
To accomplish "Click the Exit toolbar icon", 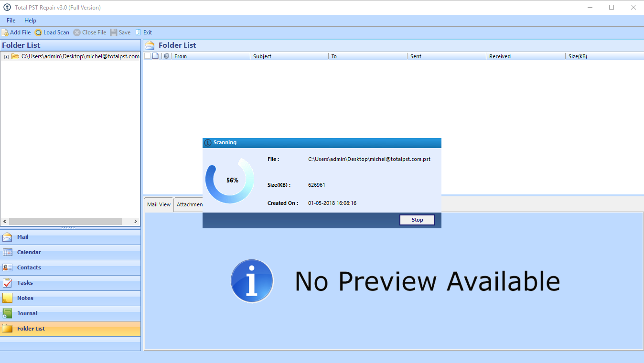I will tap(138, 32).
